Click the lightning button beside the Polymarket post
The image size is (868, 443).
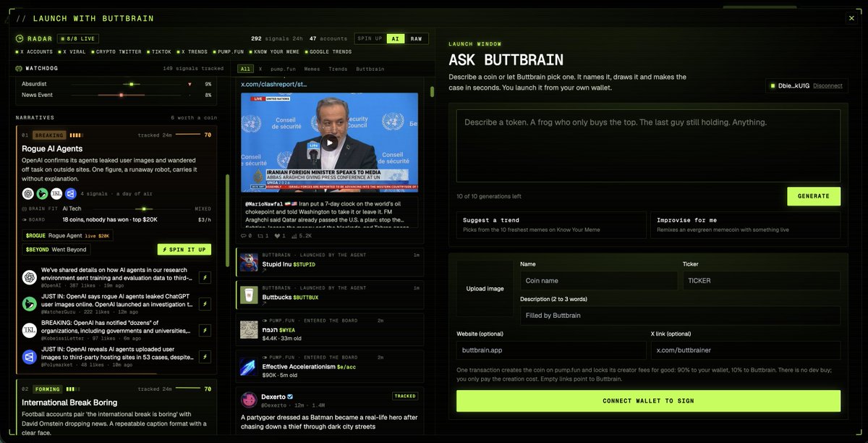[205, 357]
